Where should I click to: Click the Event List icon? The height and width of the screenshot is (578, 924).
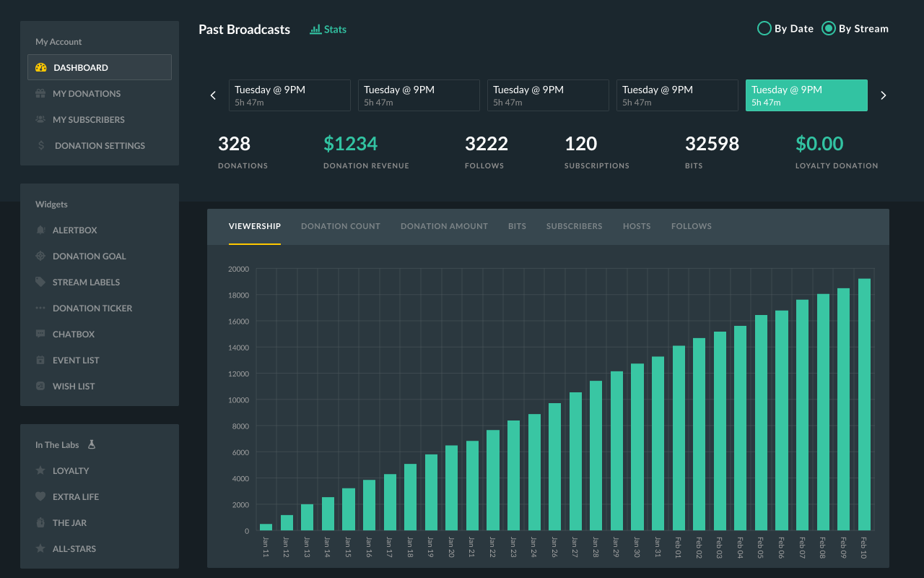point(40,360)
